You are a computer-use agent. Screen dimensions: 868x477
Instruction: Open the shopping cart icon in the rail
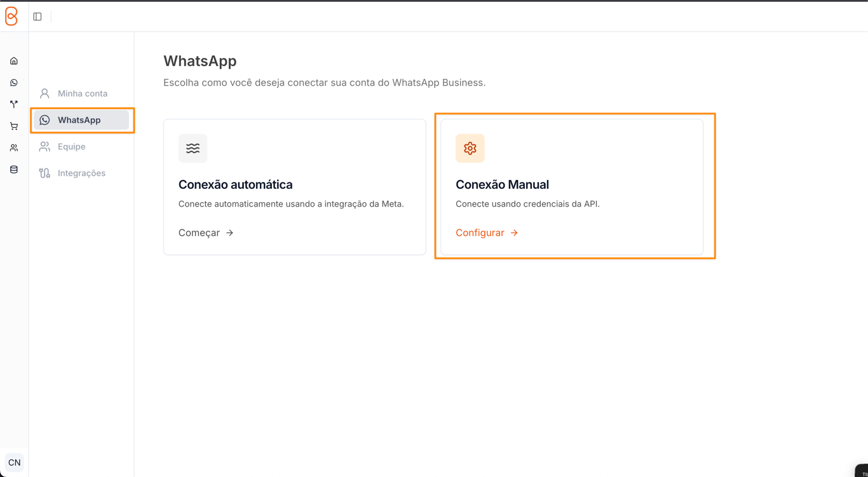coord(14,126)
